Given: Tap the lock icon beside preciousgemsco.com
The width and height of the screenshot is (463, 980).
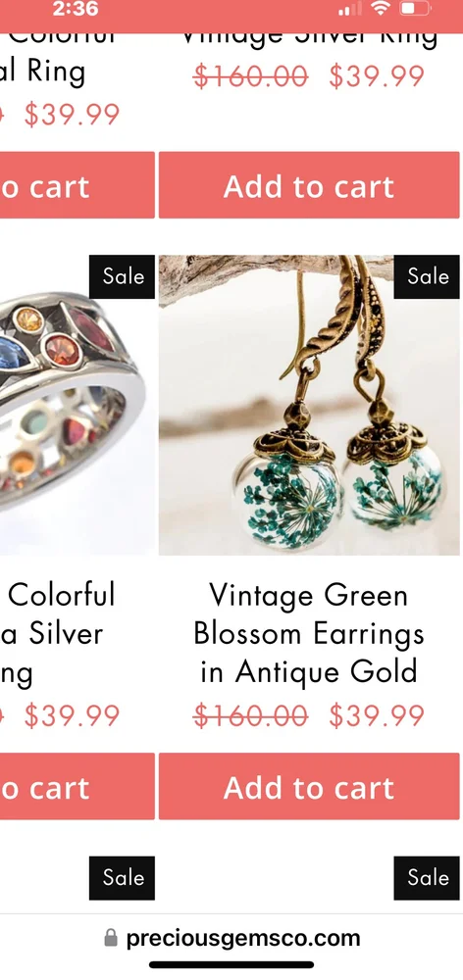Looking at the screenshot, I should (x=111, y=938).
